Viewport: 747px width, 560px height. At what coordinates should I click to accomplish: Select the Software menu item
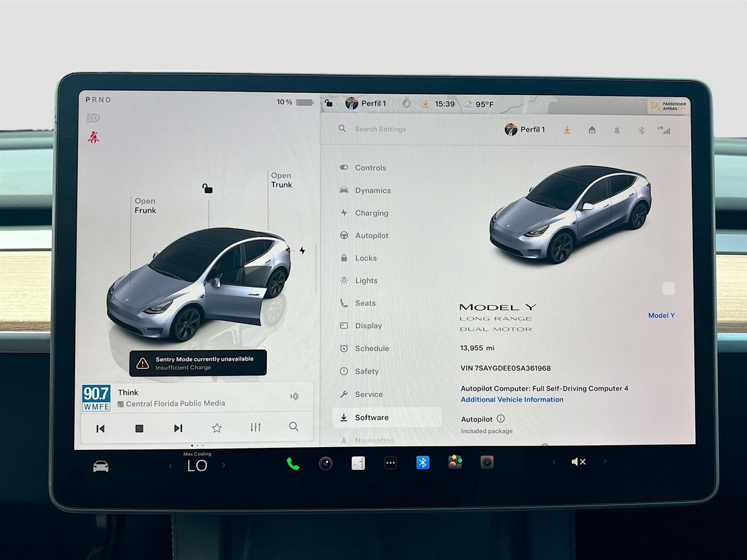click(387, 418)
